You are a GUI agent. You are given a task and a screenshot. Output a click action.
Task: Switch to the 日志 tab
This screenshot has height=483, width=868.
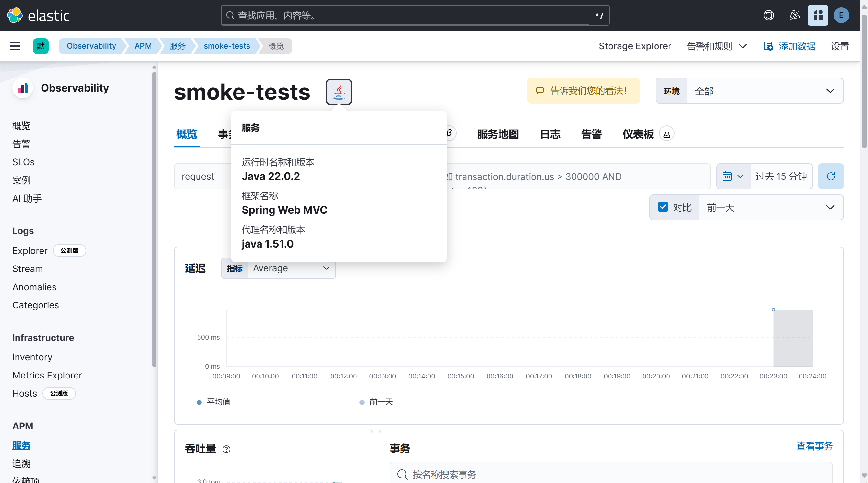coord(550,134)
